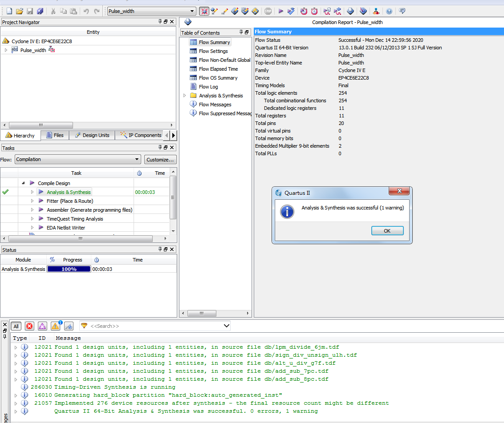Open Flow Elapsed Time report
This screenshot has height=423, width=504.
click(x=218, y=69)
